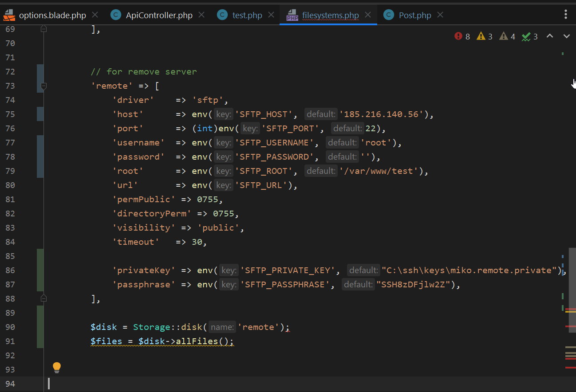Click the 'SFTP_PASSWORD' env key string
Viewport: 576px width, 392px height.
pos(274,157)
